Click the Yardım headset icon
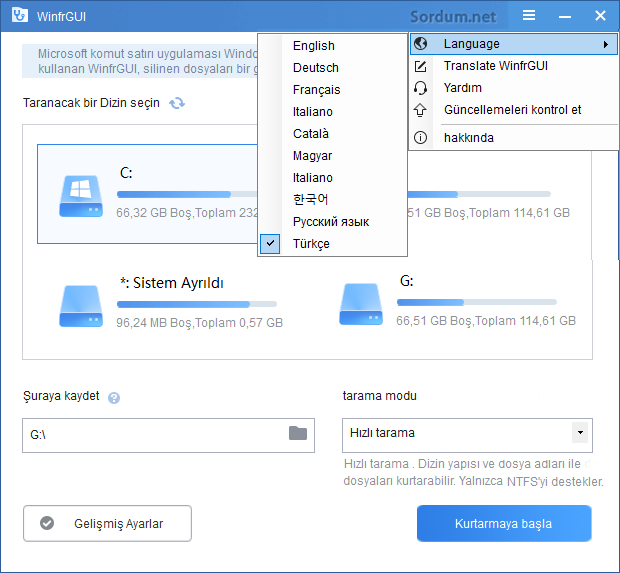Screen dimensions: 620x573 [420, 88]
